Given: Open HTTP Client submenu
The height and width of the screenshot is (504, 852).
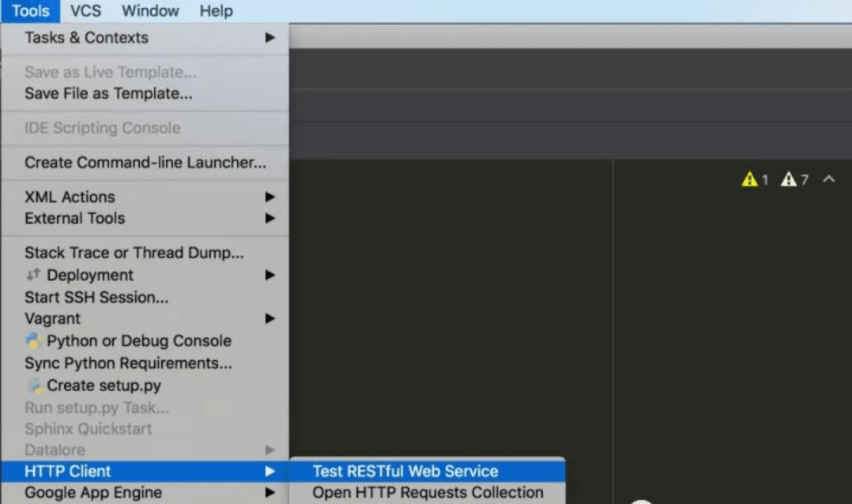Looking at the screenshot, I should pos(145,471).
